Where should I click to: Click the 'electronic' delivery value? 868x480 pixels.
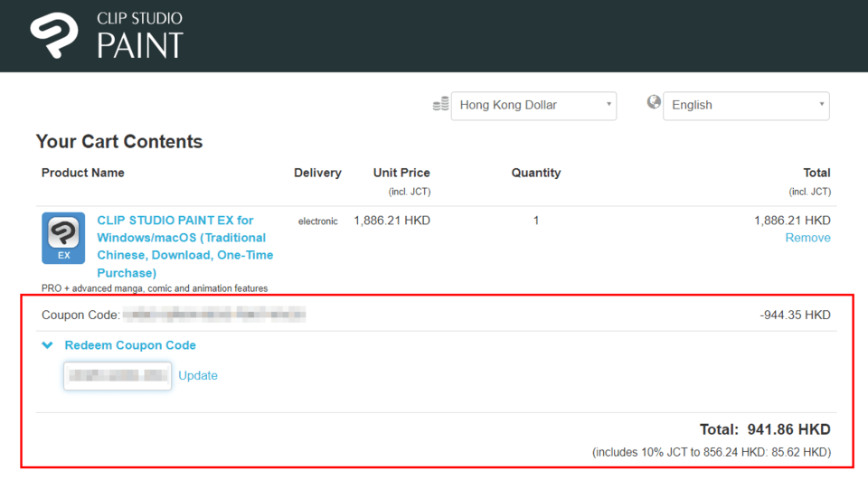(x=317, y=221)
